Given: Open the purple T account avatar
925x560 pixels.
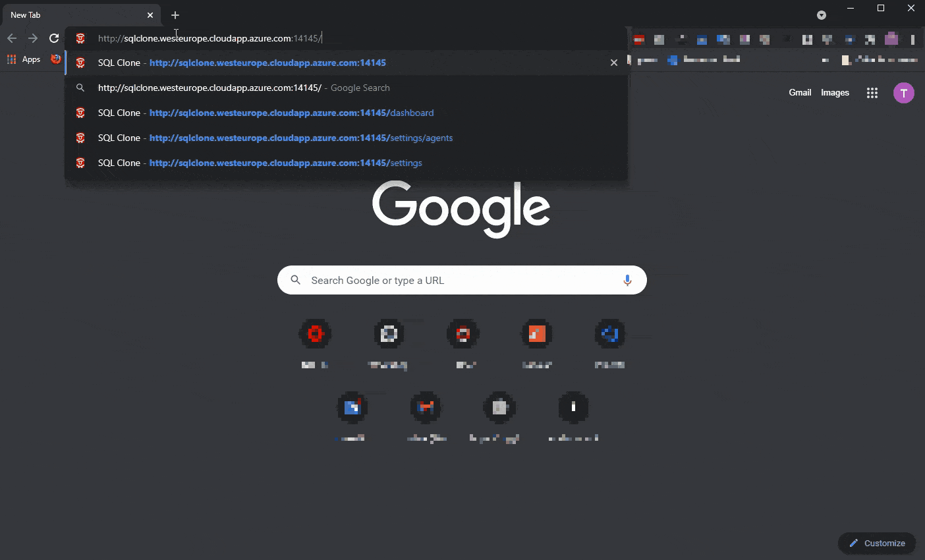Looking at the screenshot, I should tap(904, 93).
